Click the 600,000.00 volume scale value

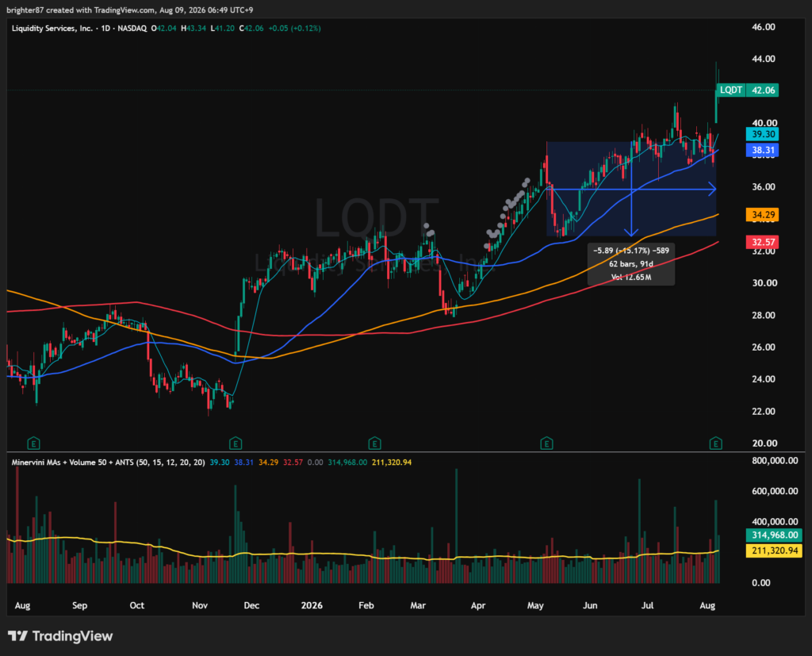[x=775, y=491]
